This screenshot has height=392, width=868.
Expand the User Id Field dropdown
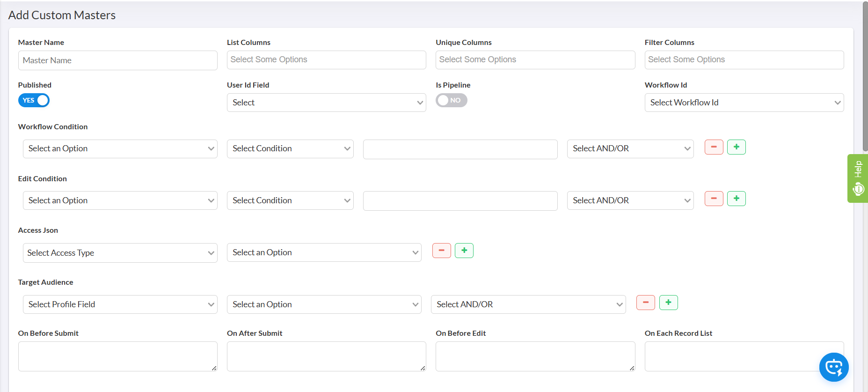pyautogui.click(x=326, y=103)
